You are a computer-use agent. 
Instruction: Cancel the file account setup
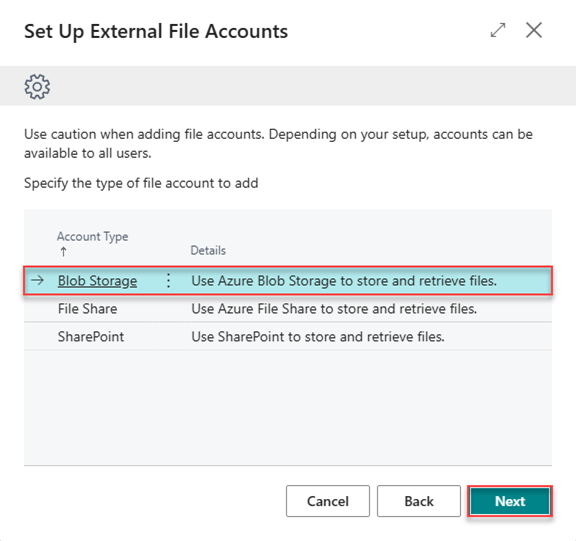[328, 501]
